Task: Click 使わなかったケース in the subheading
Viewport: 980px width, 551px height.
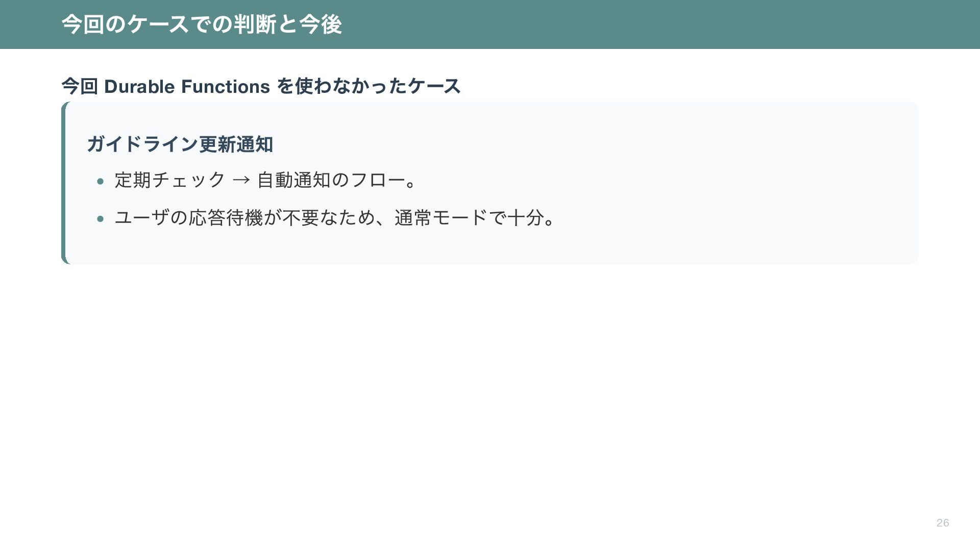Action: tap(378, 86)
